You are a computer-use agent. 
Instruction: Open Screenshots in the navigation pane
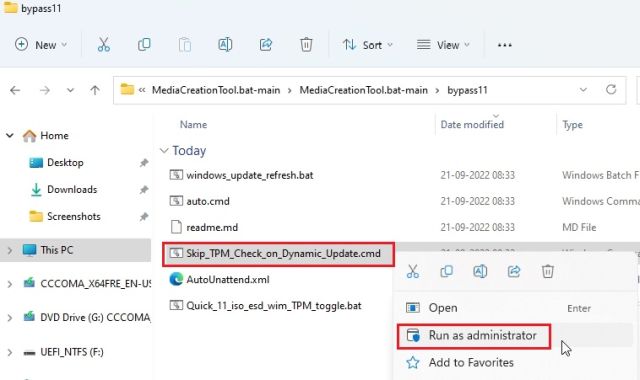73,216
